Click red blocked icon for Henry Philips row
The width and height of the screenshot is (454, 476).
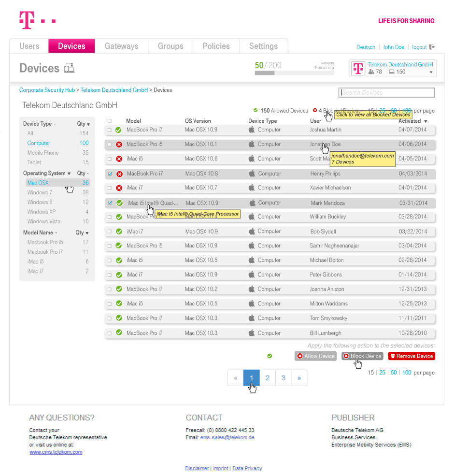tap(120, 174)
